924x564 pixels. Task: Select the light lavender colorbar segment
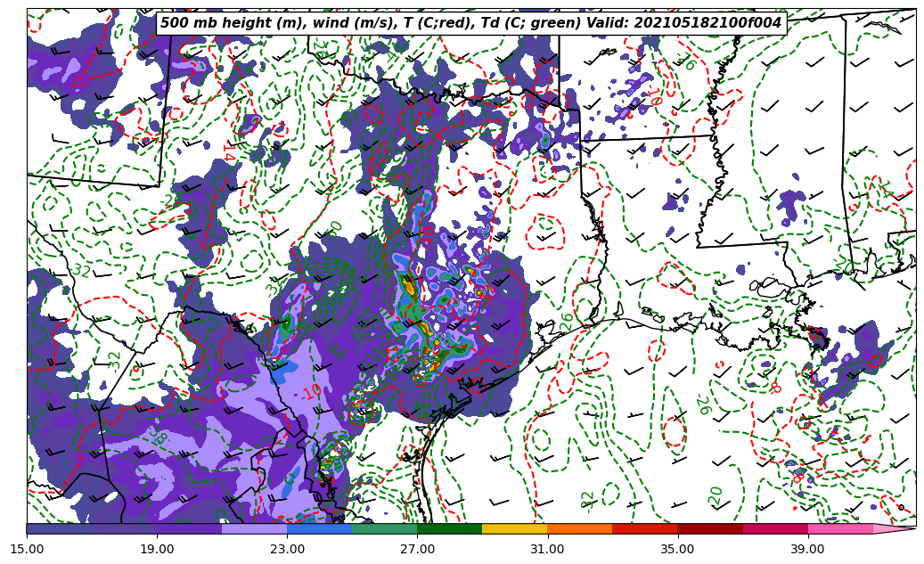(x=255, y=528)
